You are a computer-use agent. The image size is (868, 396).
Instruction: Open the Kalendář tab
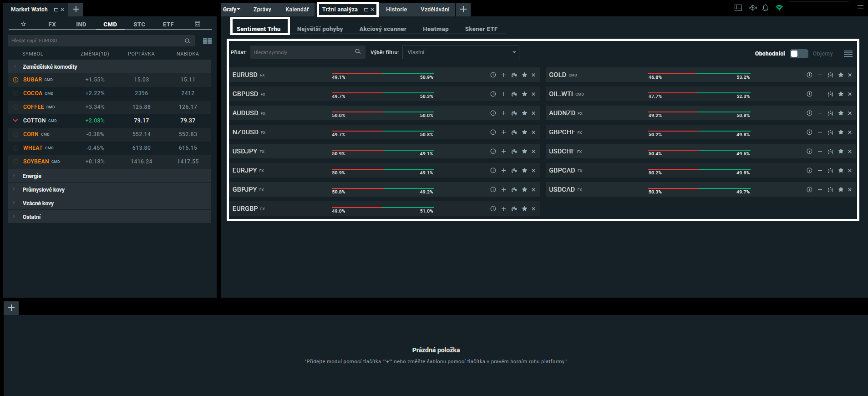click(297, 10)
